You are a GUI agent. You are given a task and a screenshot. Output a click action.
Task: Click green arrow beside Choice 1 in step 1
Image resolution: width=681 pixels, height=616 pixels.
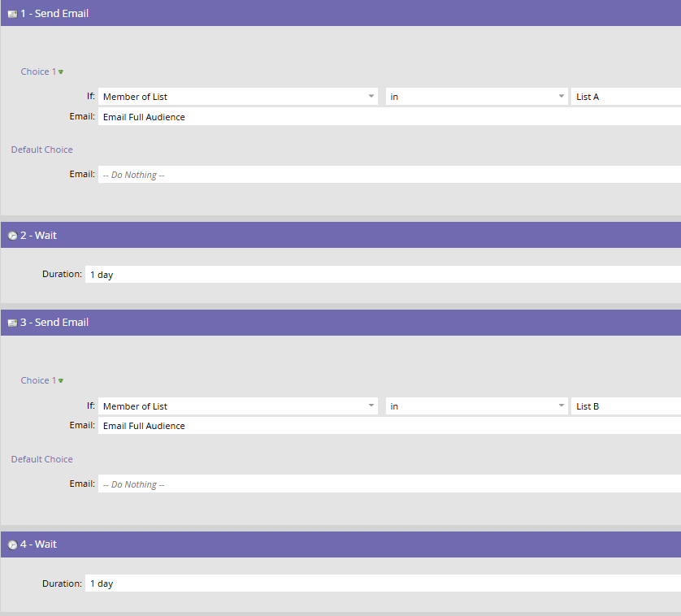[x=61, y=72]
